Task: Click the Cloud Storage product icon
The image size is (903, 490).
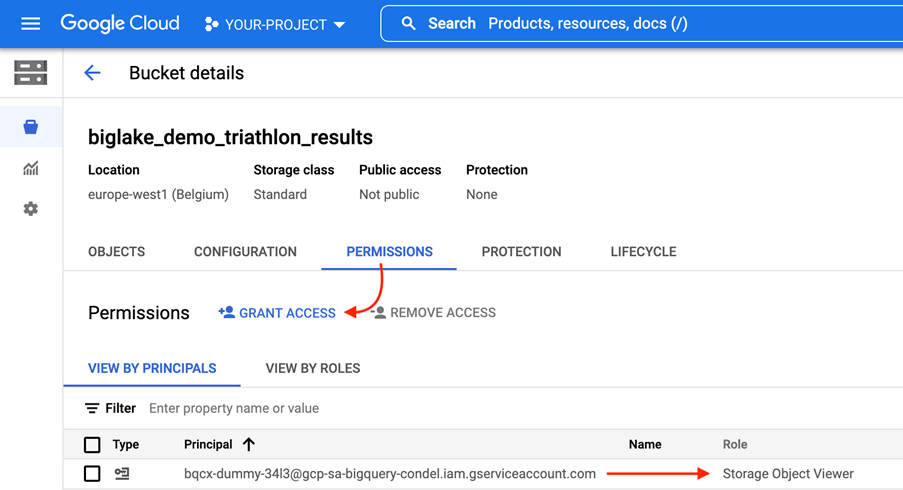Action: click(x=30, y=73)
